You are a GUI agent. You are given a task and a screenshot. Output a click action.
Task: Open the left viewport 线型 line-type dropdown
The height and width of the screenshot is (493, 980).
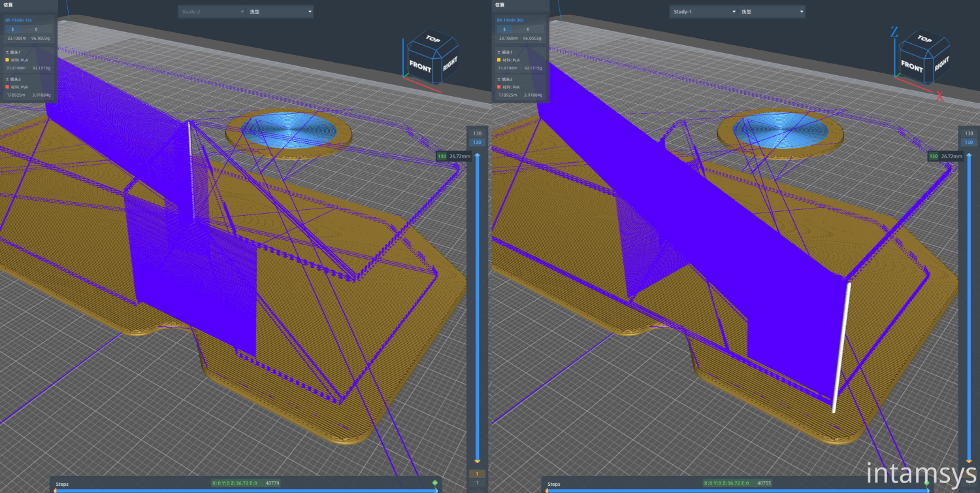(280, 11)
